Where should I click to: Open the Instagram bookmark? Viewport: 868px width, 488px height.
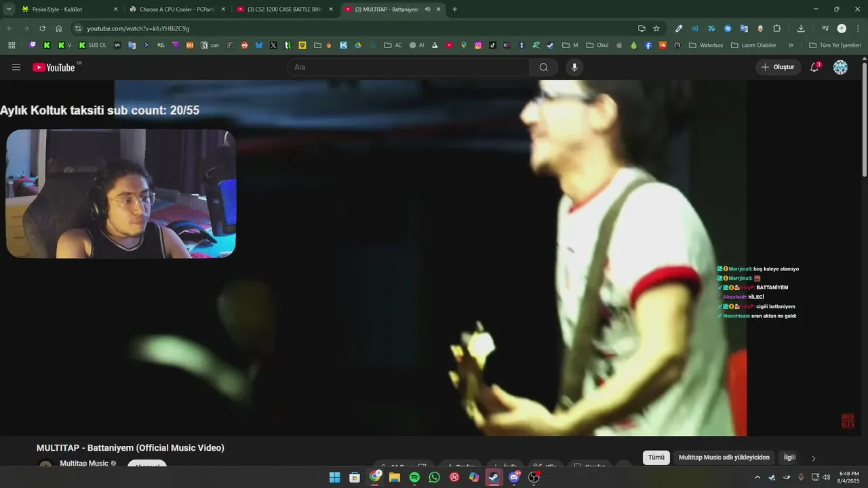click(x=478, y=45)
